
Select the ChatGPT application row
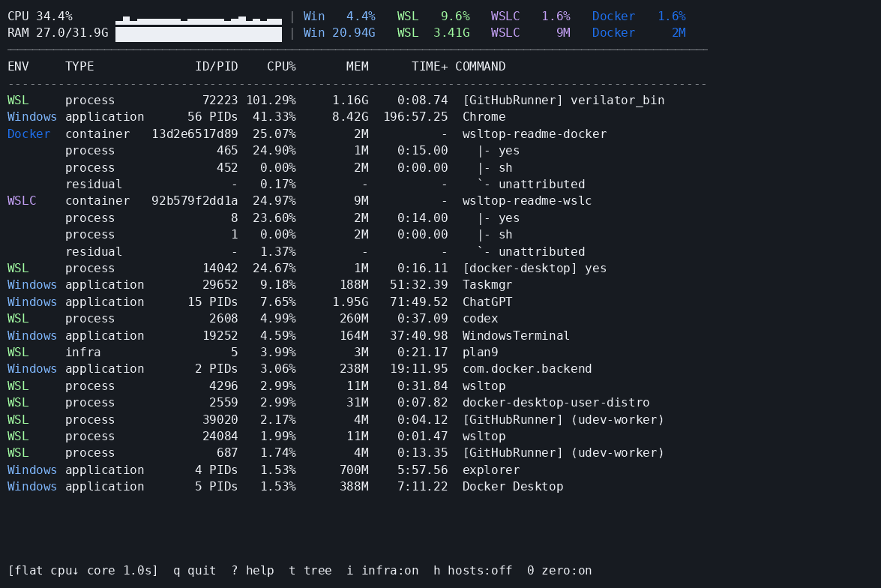[x=260, y=301]
